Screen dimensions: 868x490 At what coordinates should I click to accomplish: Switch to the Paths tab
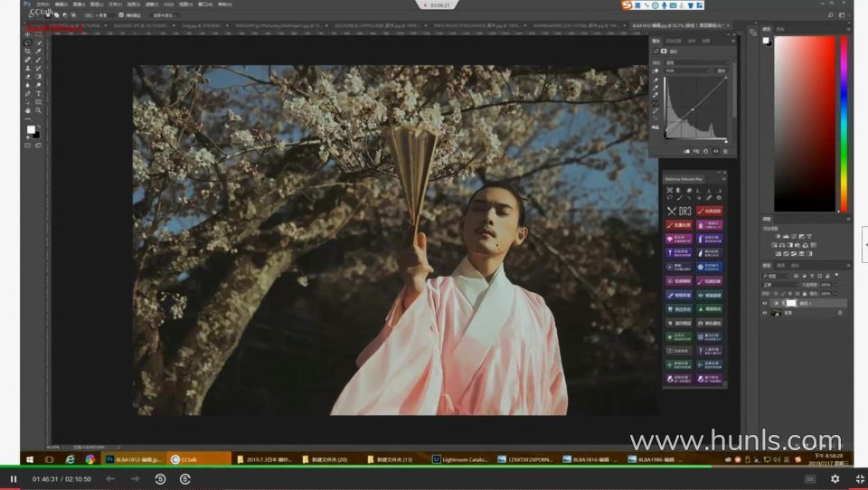(x=795, y=265)
